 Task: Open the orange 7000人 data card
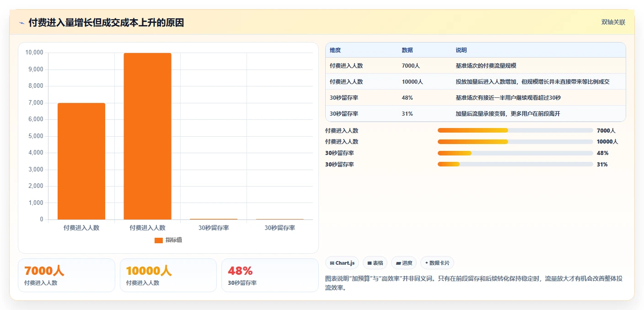[x=66, y=275]
